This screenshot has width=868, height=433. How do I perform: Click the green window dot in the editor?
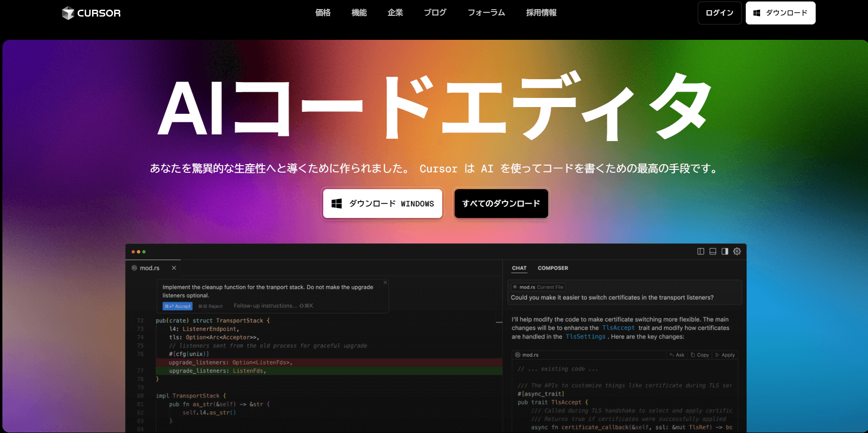click(x=144, y=252)
